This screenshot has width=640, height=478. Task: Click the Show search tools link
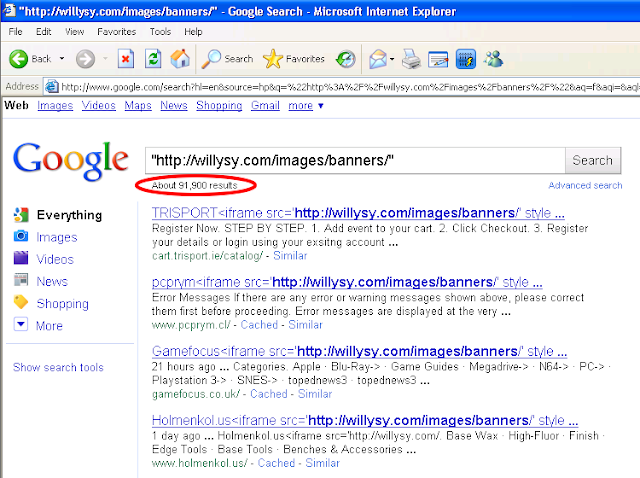(x=58, y=367)
